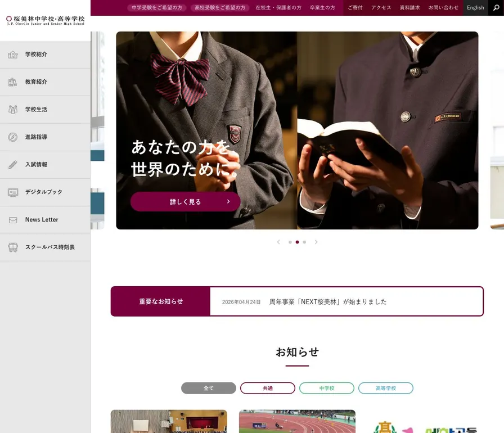Click the bus icon beside スクールバス時刻表
This screenshot has height=433, width=504.
coord(13,247)
